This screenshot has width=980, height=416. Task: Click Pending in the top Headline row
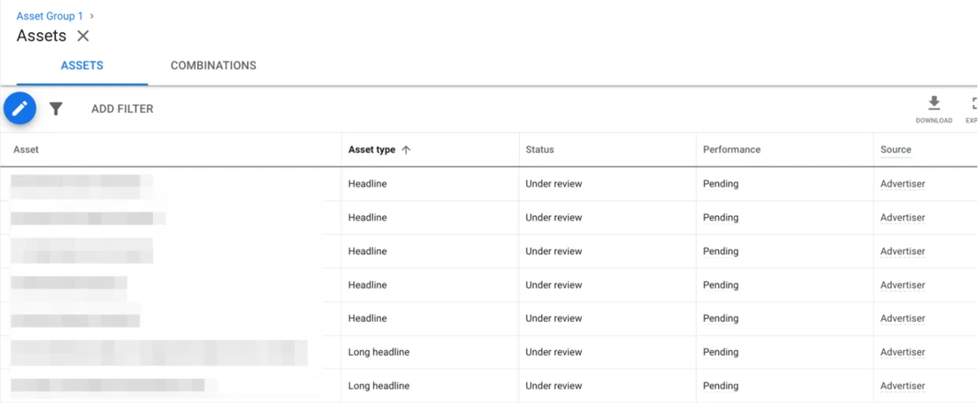(x=721, y=184)
